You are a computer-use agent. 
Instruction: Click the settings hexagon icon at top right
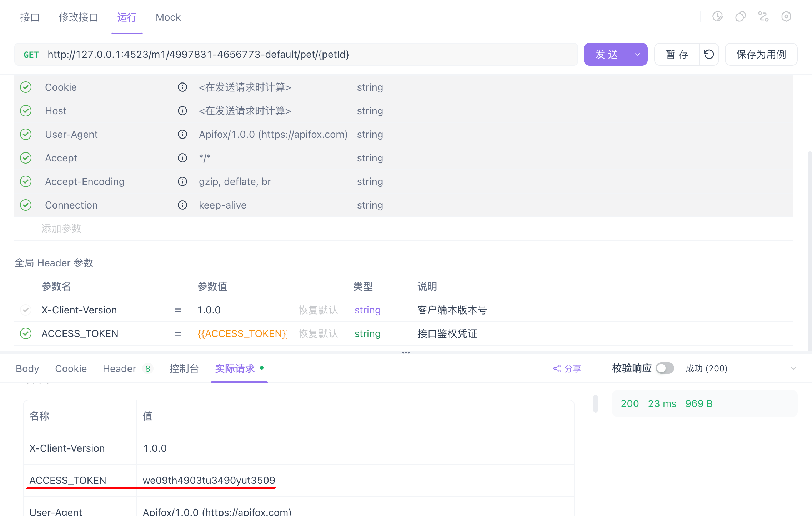(x=786, y=17)
